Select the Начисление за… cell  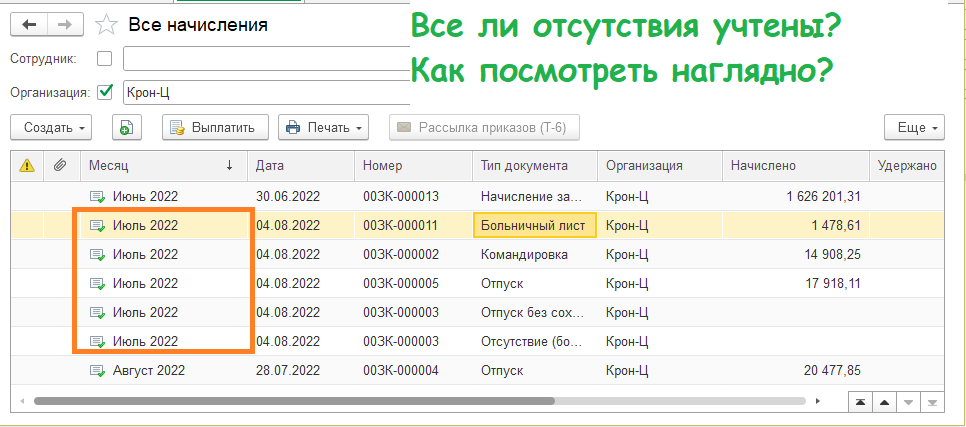(535, 197)
